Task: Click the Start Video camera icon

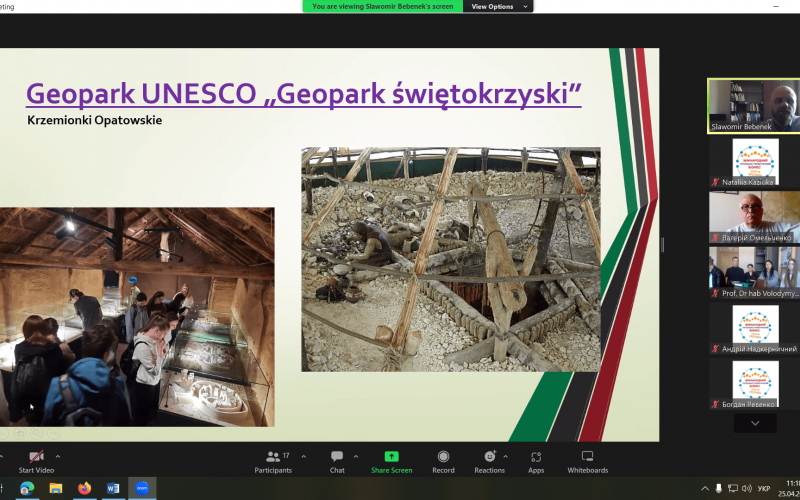Action: click(x=36, y=457)
